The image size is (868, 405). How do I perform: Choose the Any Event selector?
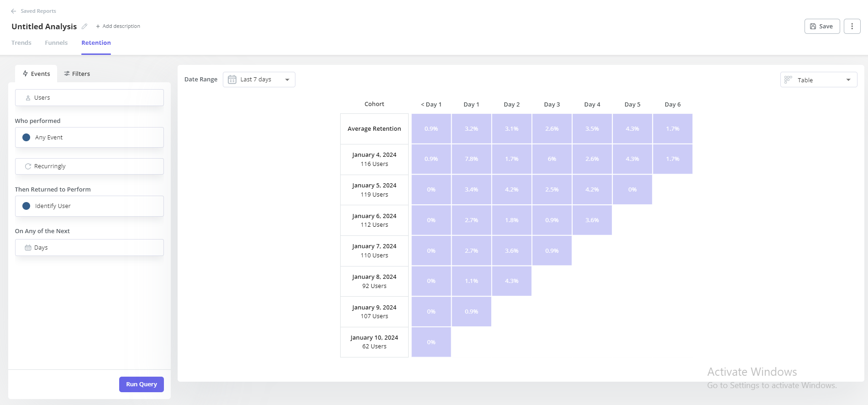pos(89,137)
